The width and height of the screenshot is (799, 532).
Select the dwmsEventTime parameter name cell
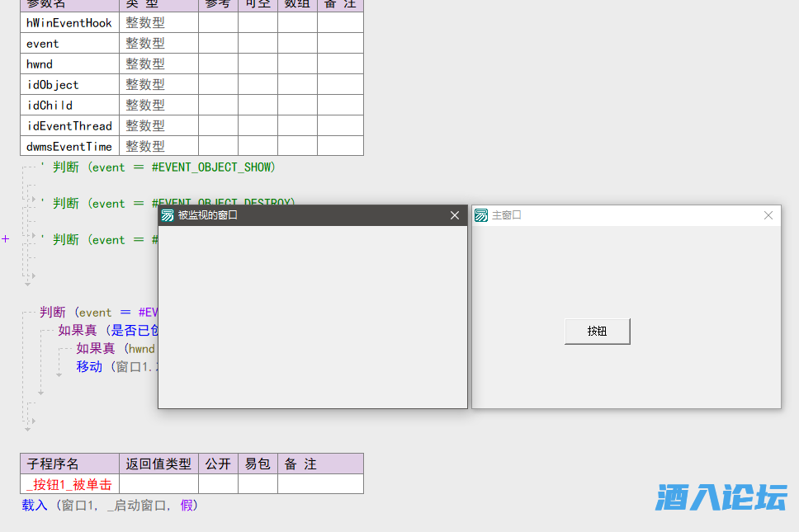pyautogui.click(x=69, y=147)
